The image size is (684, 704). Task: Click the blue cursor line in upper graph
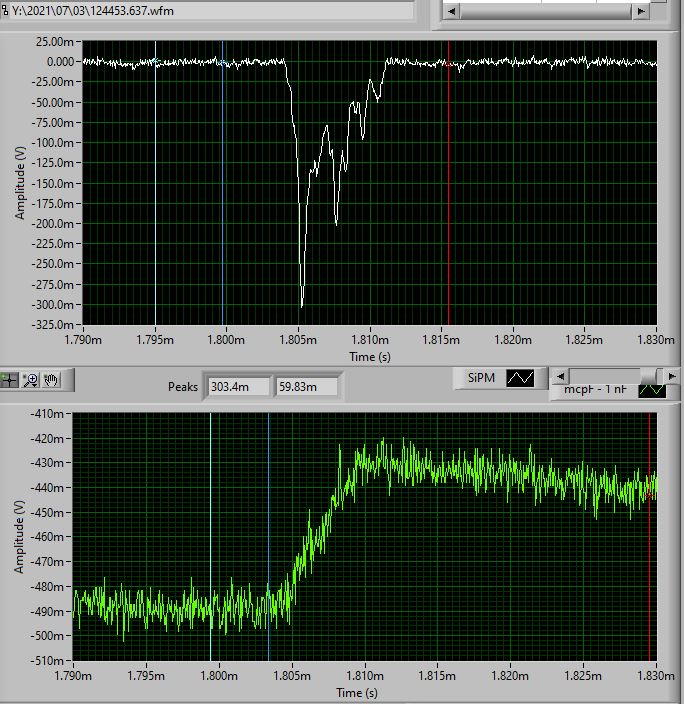click(222, 200)
